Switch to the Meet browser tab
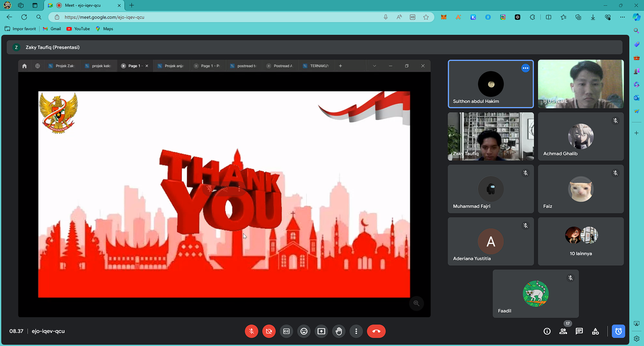 point(84,5)
